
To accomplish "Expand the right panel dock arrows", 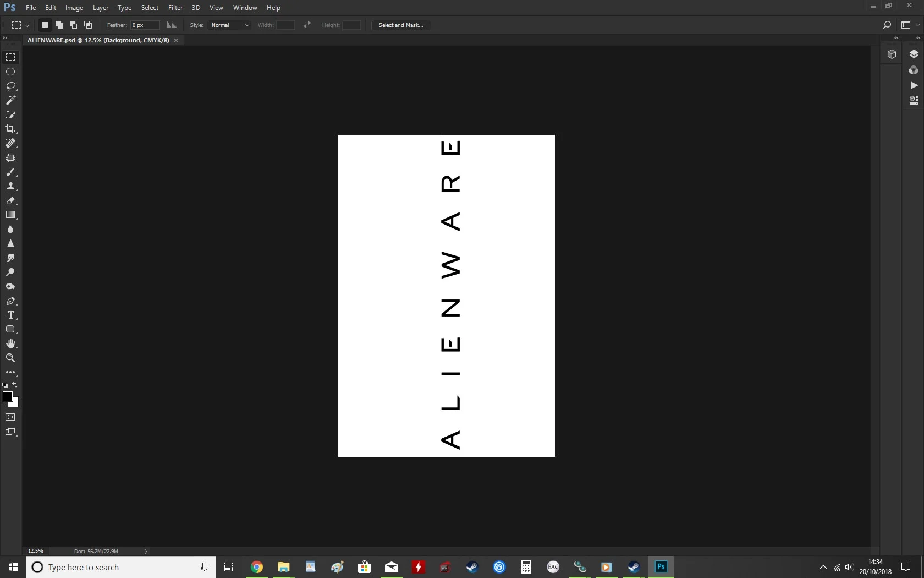I will point(918,38).
